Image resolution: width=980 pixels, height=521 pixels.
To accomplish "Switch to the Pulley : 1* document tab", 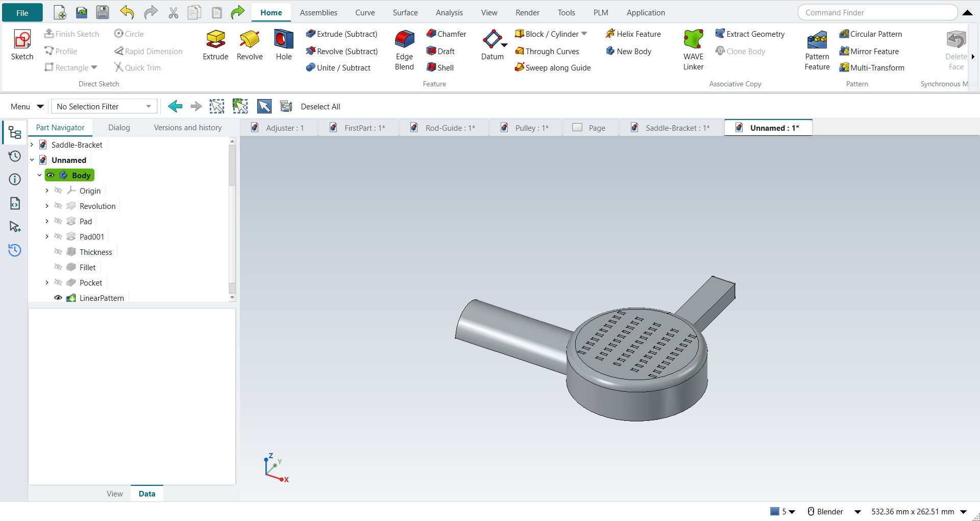I will [526, 128].
